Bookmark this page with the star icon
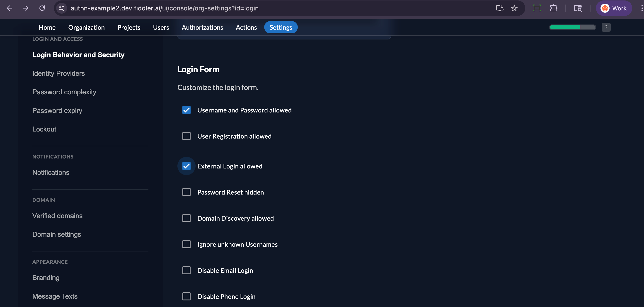 click(514, 8)
